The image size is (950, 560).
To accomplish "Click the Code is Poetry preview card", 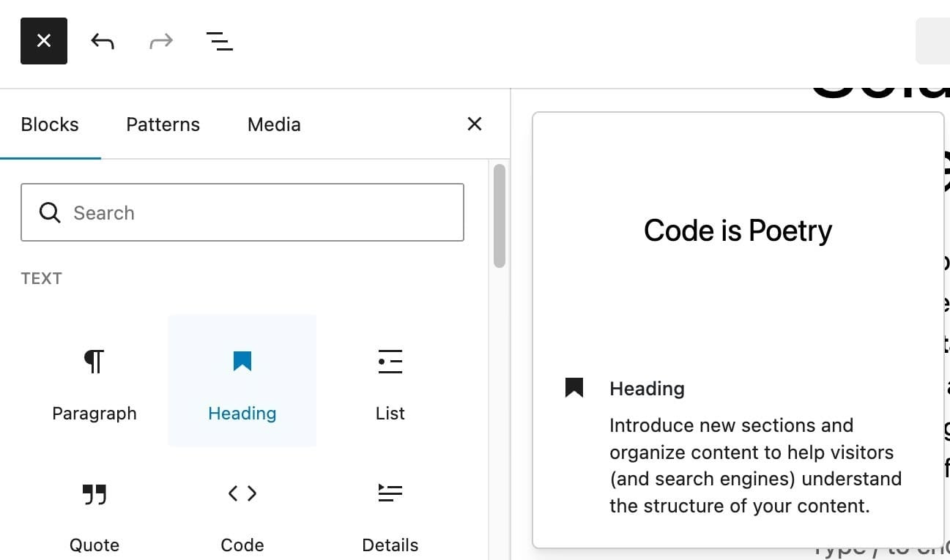I will [x=738, y=230].
